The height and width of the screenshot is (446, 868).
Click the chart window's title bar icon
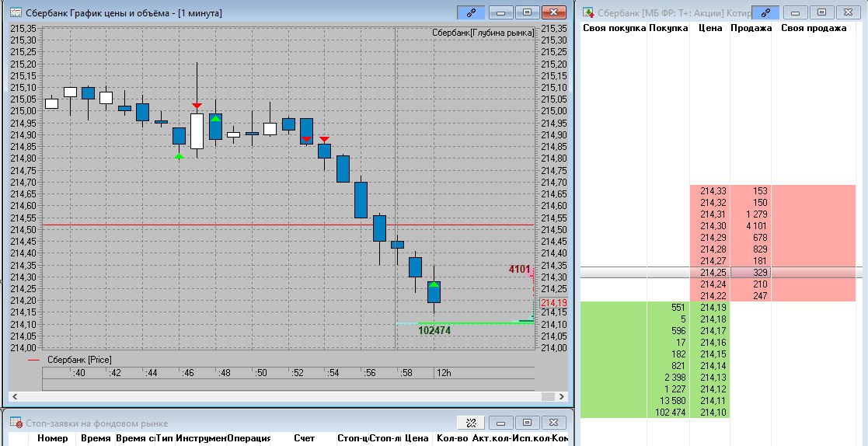pyautogui.click(x=16, y=12)
